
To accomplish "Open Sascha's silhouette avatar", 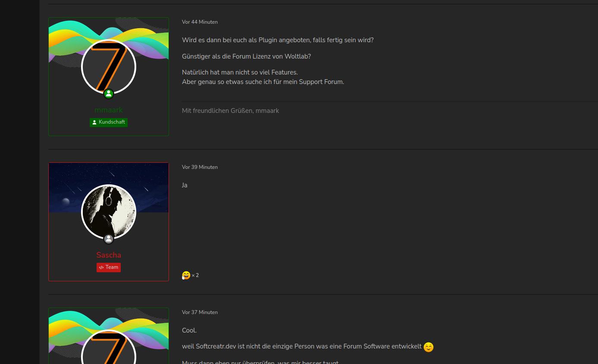I will click(x=109, y=212).
